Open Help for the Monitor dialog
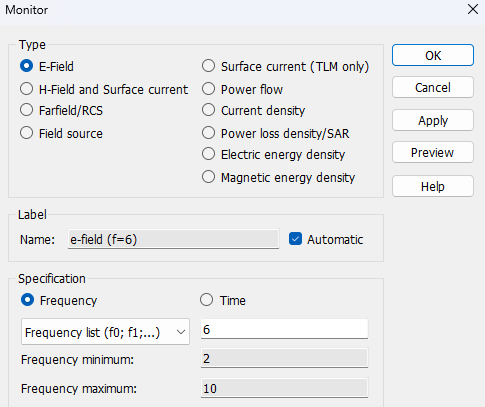 coord(433,186)
